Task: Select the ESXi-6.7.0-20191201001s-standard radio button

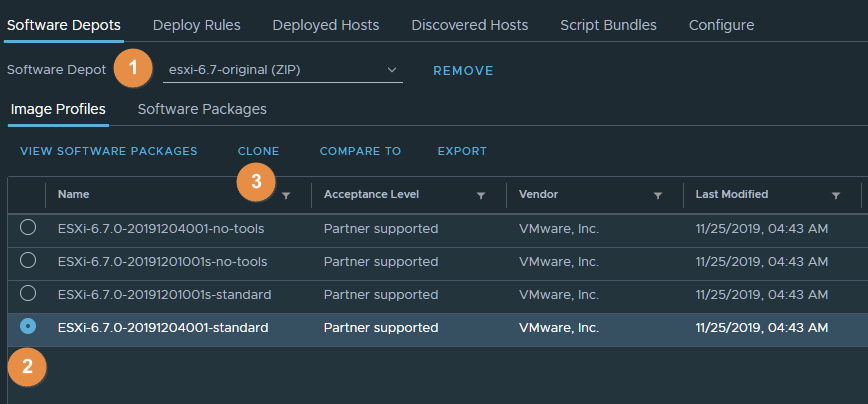Action: tap(28, 294)
